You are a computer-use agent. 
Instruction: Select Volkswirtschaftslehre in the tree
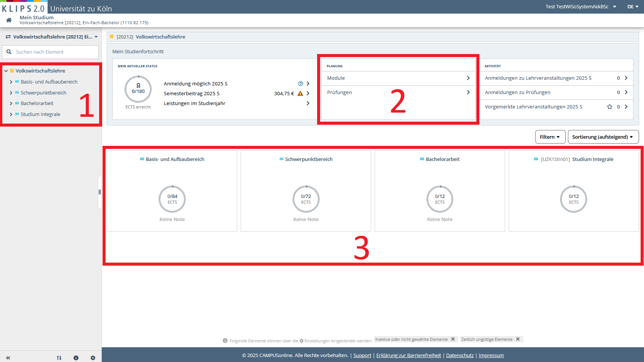(40, 71)
